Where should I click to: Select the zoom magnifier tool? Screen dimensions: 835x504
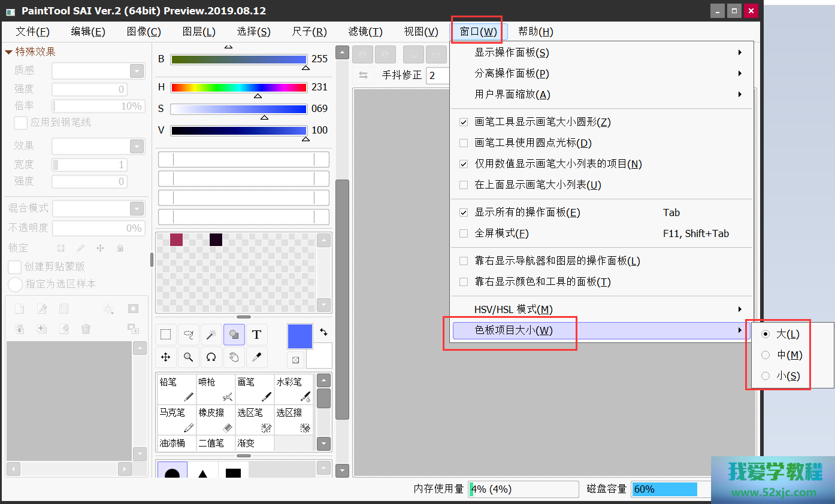click(189, 357)
